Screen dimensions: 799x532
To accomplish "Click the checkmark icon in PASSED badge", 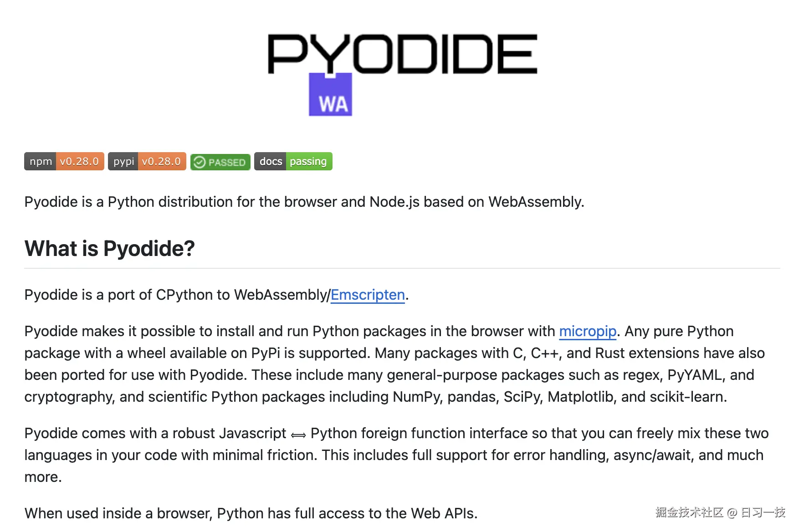I will [200, 162].
